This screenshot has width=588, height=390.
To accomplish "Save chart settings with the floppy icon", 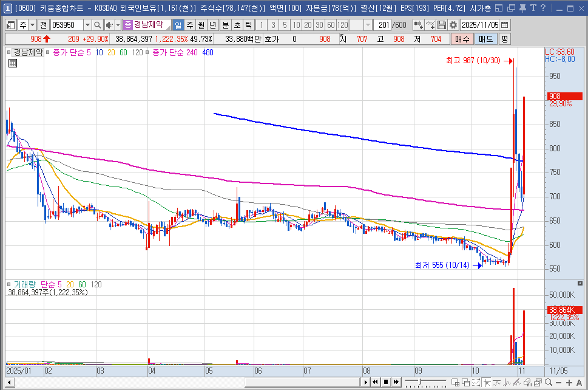I will coord(442,25).
